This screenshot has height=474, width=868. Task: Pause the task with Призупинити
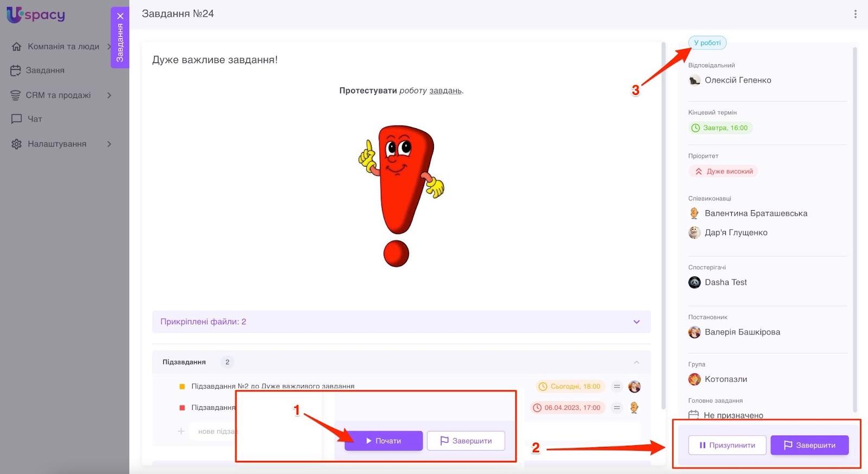coord(727,445)
